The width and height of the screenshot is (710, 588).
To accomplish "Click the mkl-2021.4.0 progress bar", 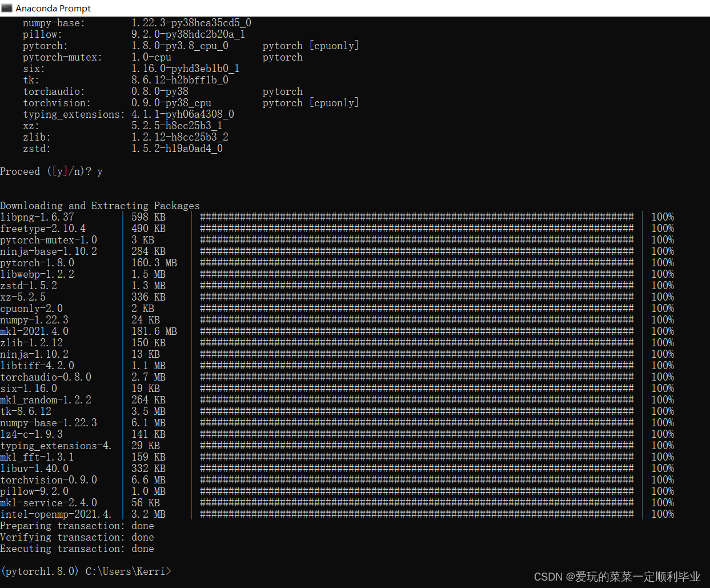I will [x=416, y=331].
